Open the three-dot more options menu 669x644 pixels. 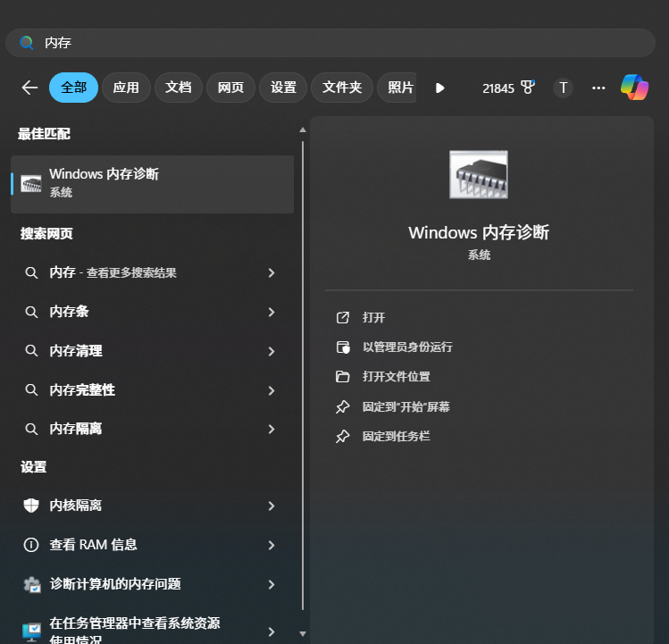[598, 88]
